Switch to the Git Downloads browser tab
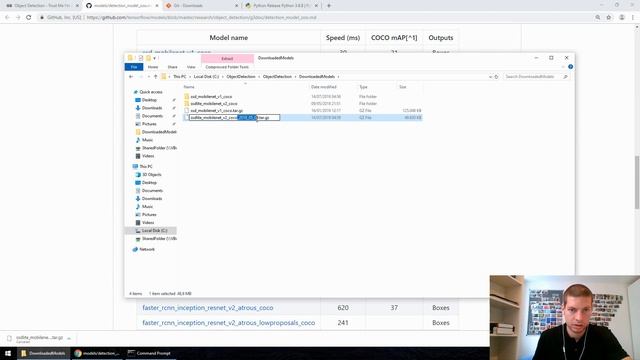Viewport: 640px width, 360px height. [x=202, y=6]
